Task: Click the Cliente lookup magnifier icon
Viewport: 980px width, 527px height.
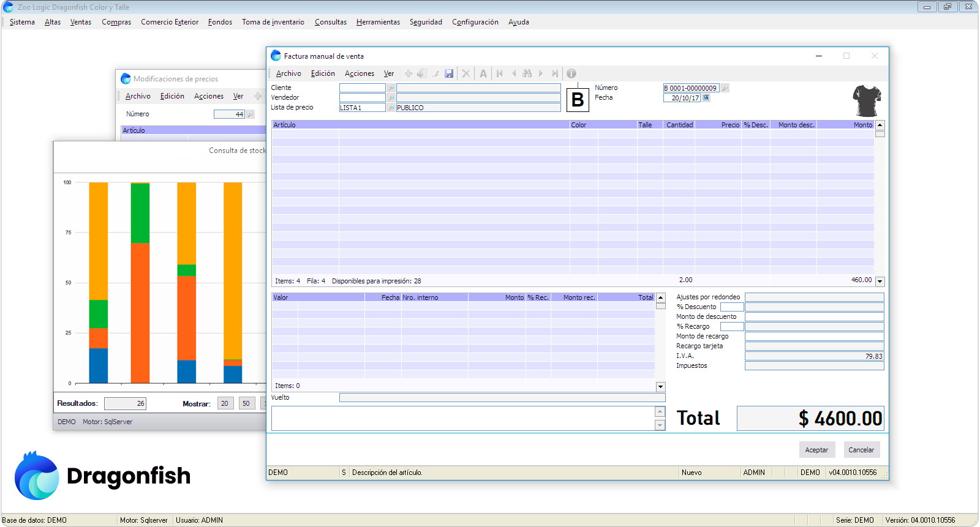Action: [x=391, y=88]
